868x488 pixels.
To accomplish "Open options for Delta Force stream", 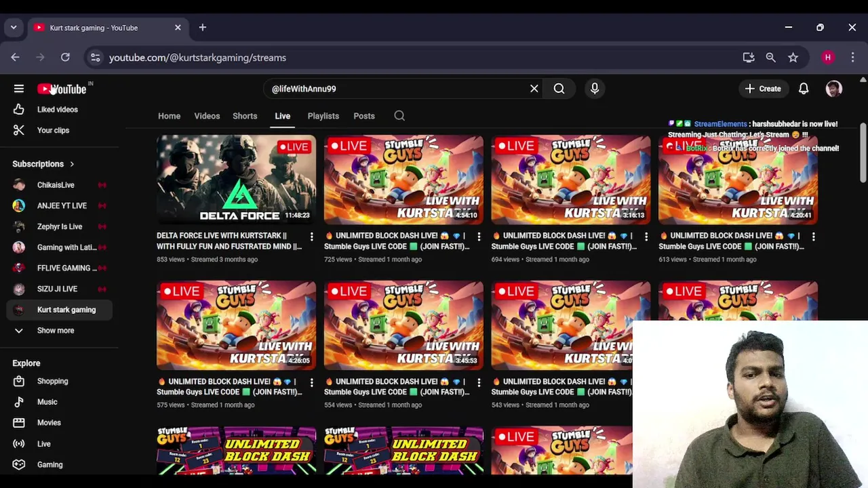I will point(311,237).
